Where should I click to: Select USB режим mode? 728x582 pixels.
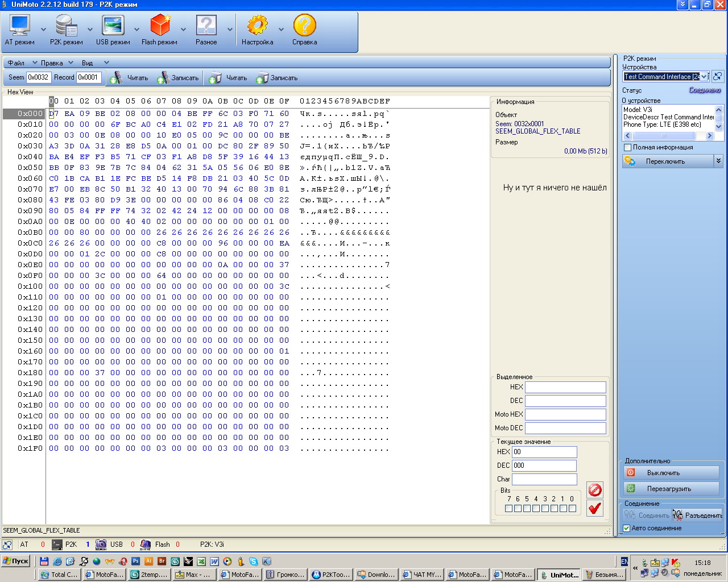[x=113, y=30]
